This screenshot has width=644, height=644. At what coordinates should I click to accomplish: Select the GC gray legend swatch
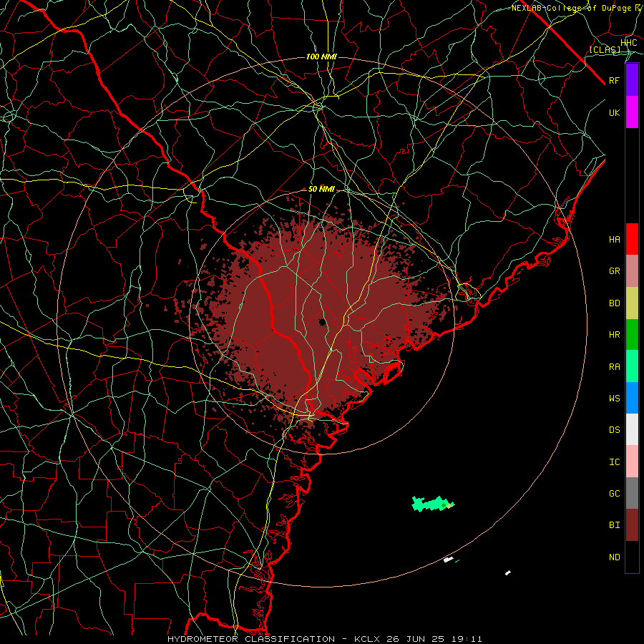click(632, 493)
